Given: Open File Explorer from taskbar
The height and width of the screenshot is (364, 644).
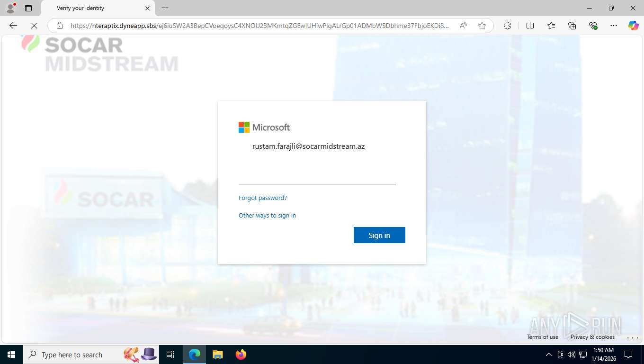Looking at the screenshot, I should point(217,355).
